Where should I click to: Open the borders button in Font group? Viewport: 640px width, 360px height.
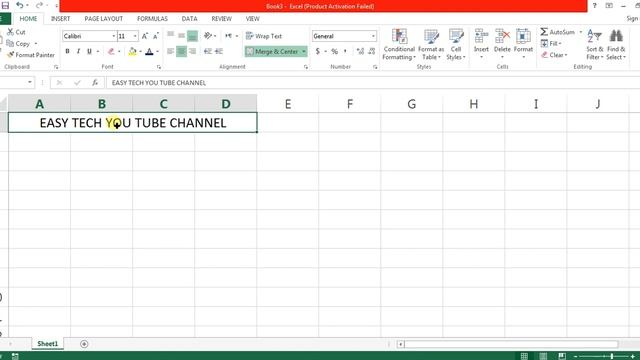pos(111,51)
